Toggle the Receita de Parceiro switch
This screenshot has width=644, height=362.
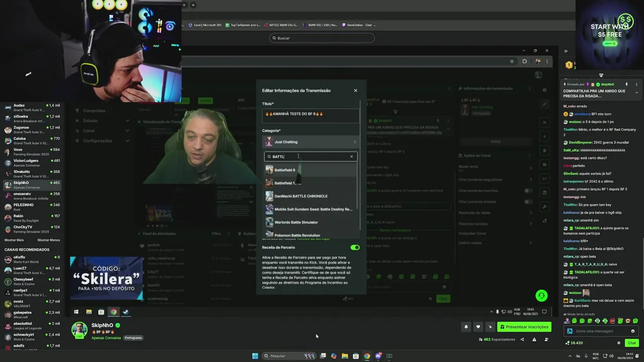355,247
